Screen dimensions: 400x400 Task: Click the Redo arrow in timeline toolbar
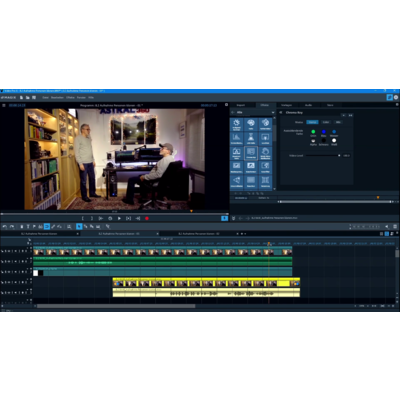coord(12,227)
